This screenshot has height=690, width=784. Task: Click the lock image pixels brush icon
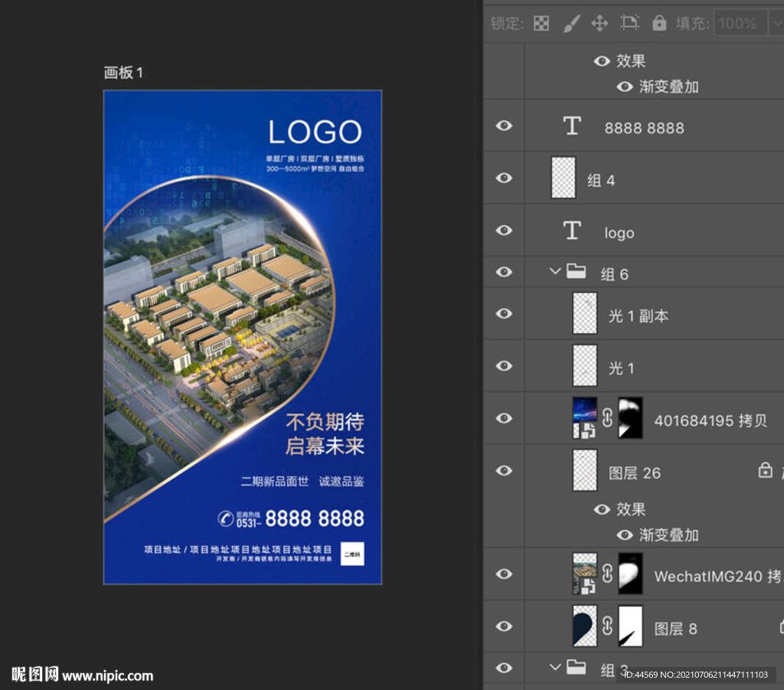pyautogui.click(x=571, y=23)
